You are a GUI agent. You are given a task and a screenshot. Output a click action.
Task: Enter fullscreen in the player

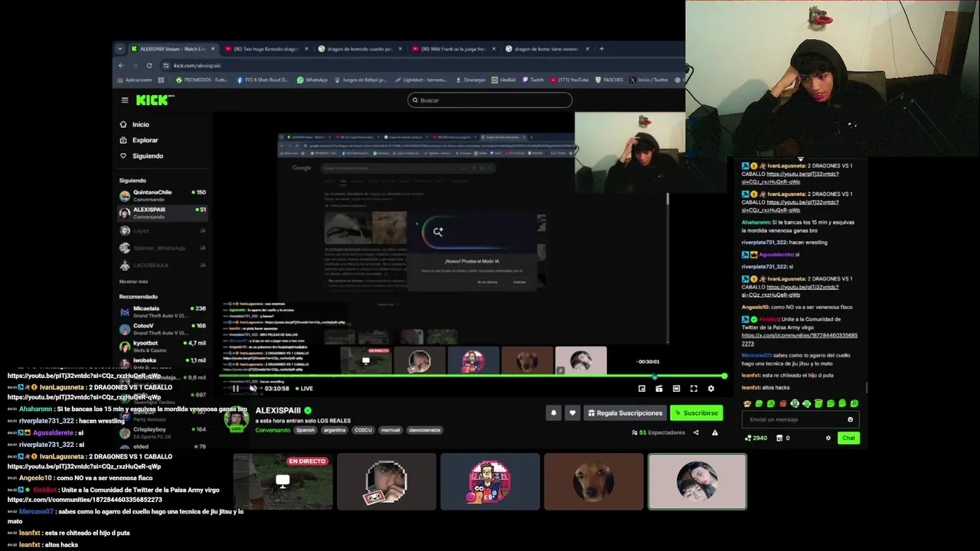pos(694,389)
